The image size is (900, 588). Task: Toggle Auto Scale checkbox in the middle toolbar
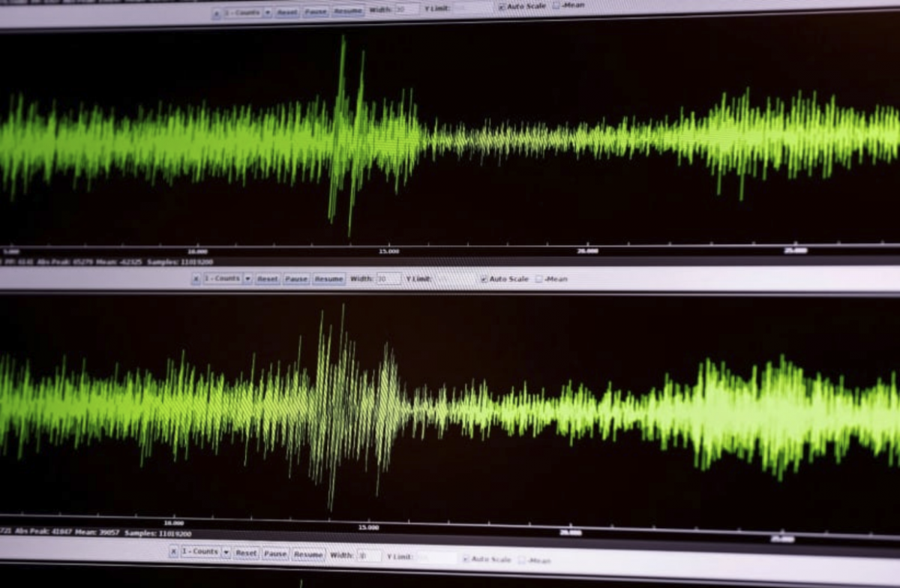[x=484, y=279]
